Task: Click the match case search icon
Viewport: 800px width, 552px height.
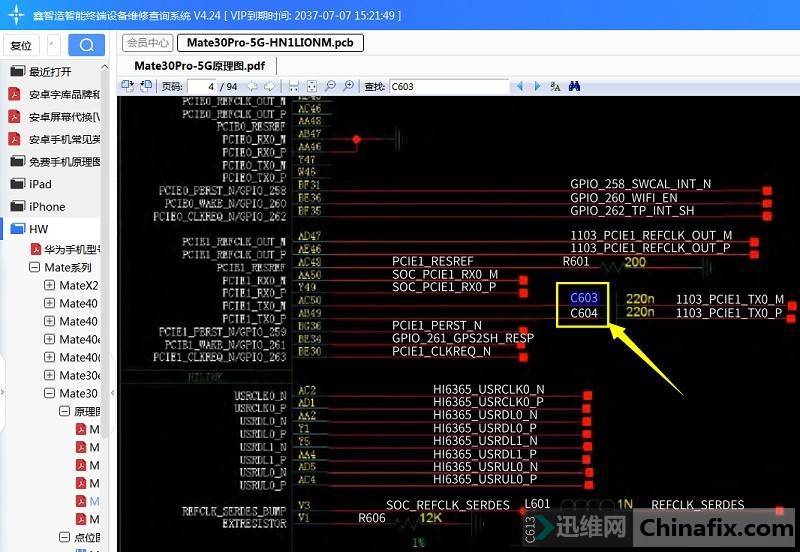Action: tap(555, 87)
